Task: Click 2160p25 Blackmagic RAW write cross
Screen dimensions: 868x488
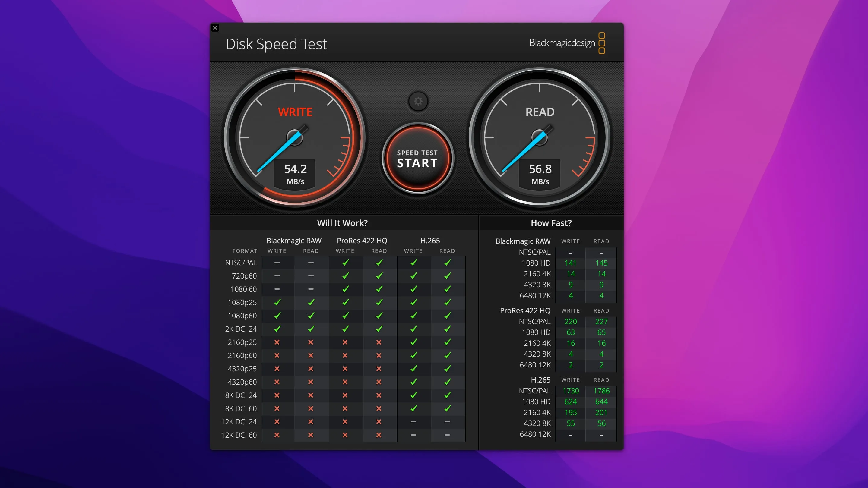Action: click(277, 342)
